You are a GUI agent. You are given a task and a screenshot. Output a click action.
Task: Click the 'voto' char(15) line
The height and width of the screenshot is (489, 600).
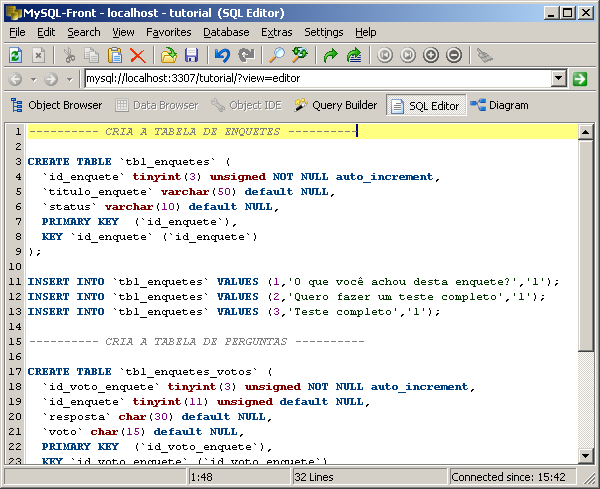coord(143,432)
